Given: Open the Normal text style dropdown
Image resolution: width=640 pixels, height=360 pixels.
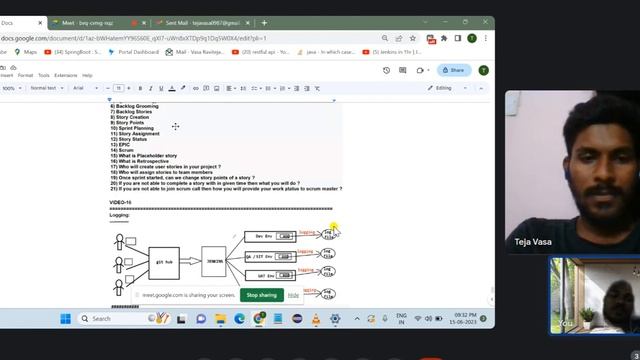Looking at the screenshot, I should pyautogui.click(x=47, y=88).
